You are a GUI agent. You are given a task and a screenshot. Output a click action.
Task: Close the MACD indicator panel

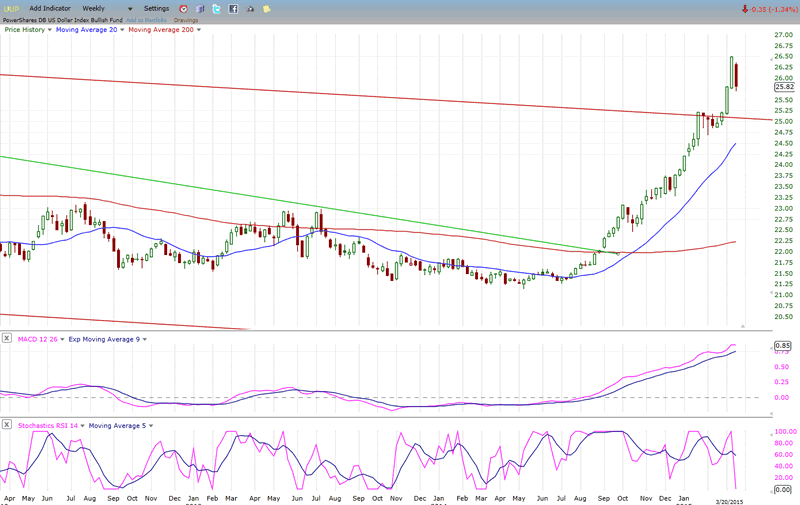coord(7,339)
